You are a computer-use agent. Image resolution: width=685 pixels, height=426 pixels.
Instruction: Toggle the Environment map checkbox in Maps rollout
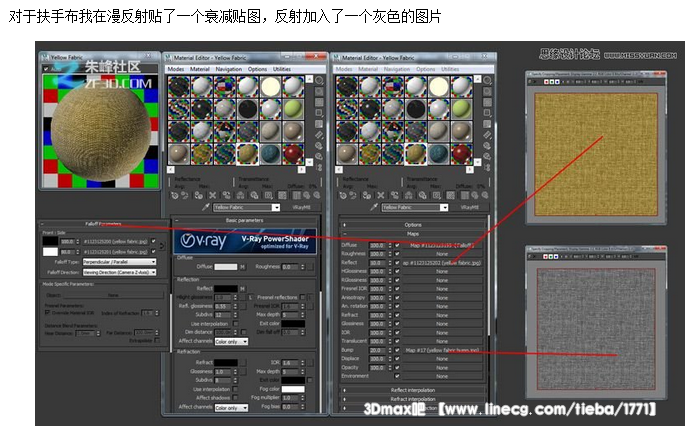click(x=397, y=376)
